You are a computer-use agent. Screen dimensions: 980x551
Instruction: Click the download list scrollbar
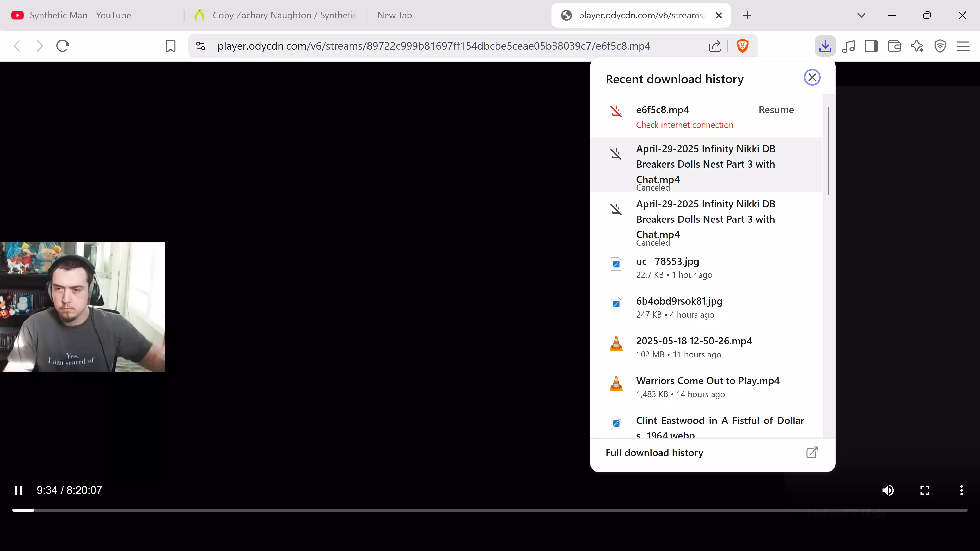point(829,151)
